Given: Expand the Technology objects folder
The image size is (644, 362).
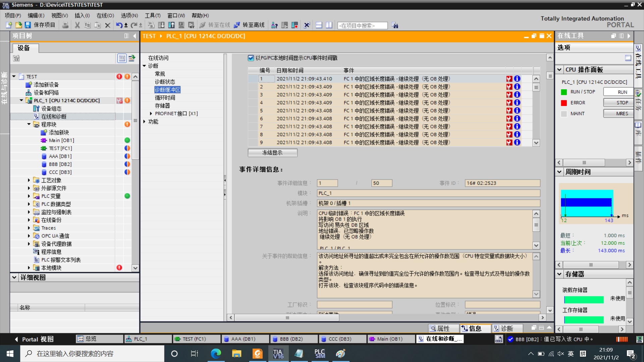Looking at the screenshot, I should [29, 180].
